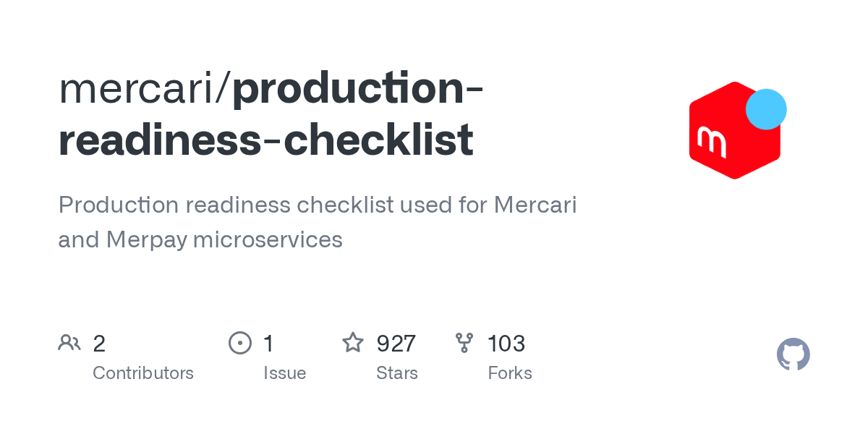Click the Issue circle-dot icon

(x=239, y=342)
